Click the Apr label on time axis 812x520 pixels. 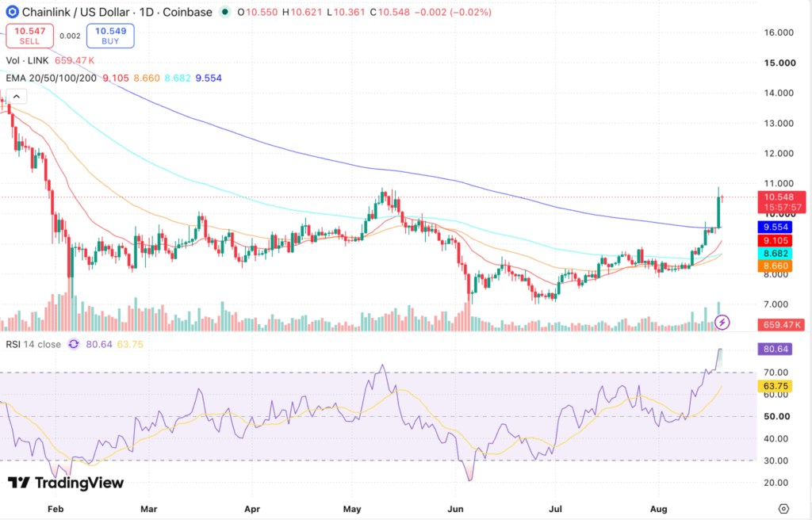[x=251, y=509]
